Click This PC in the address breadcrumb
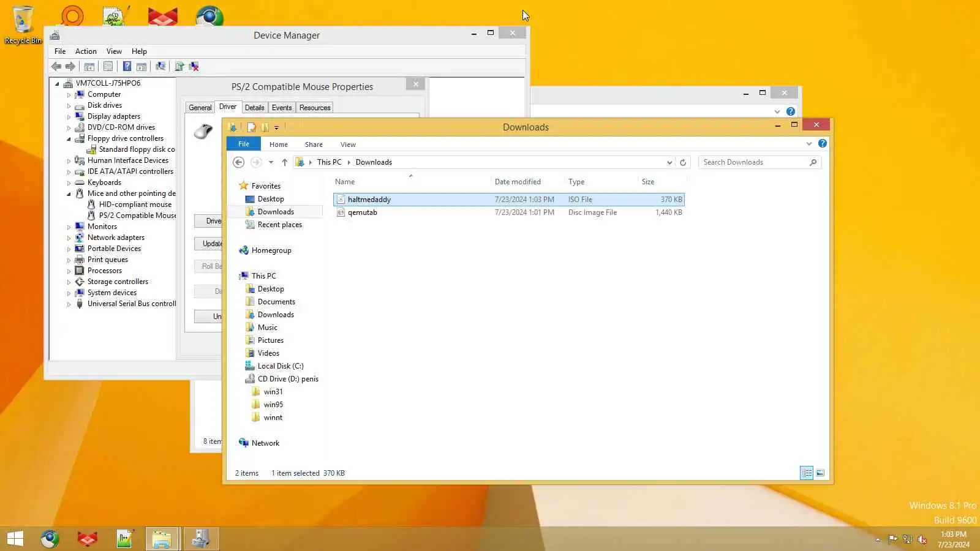980x551 pixels. (x=329, y=162)
